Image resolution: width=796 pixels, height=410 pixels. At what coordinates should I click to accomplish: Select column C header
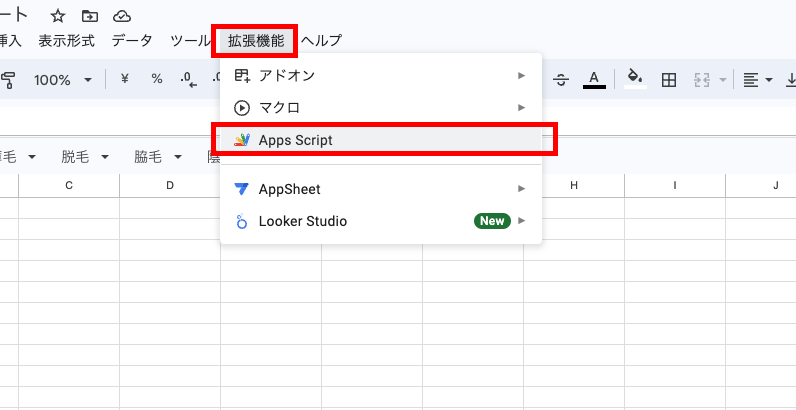click(x=69, y=186)
